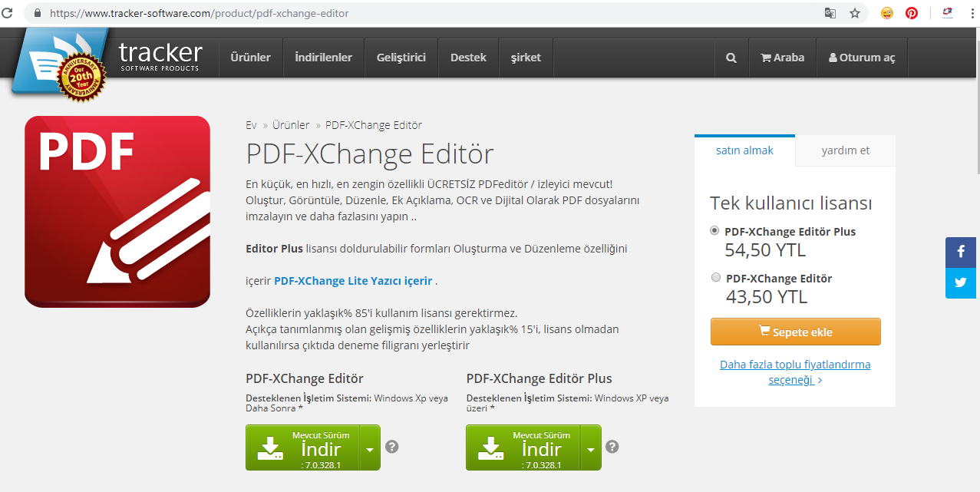Go to Ev breadcrumb link
Viewport: 980px width, 492px height.
click(251, 125)
